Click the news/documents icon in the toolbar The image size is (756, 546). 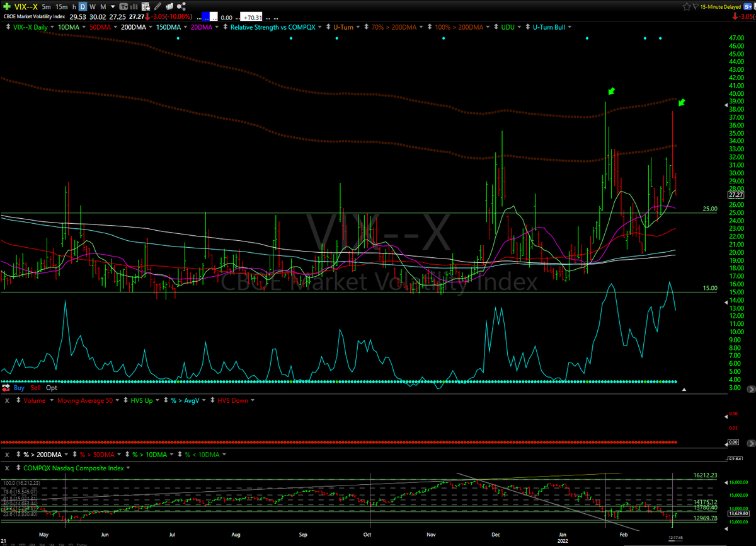coord(170,6)
